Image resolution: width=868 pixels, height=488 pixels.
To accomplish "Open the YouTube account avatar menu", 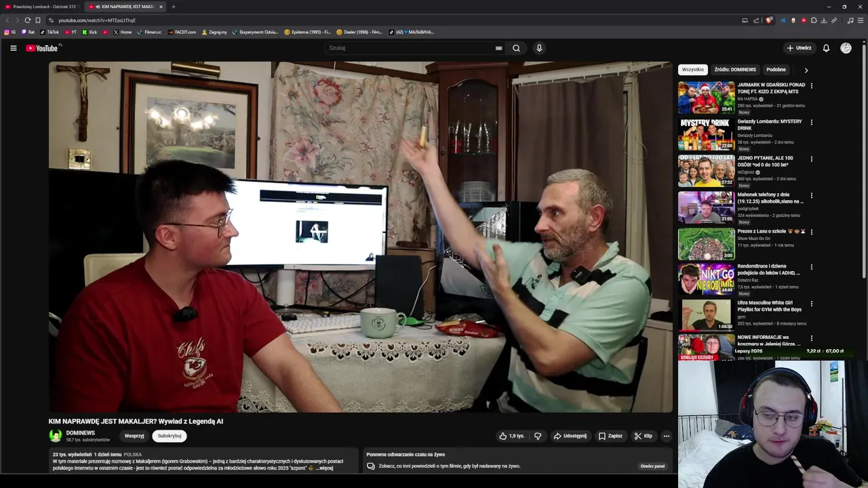I will click(x=846, y=48).
